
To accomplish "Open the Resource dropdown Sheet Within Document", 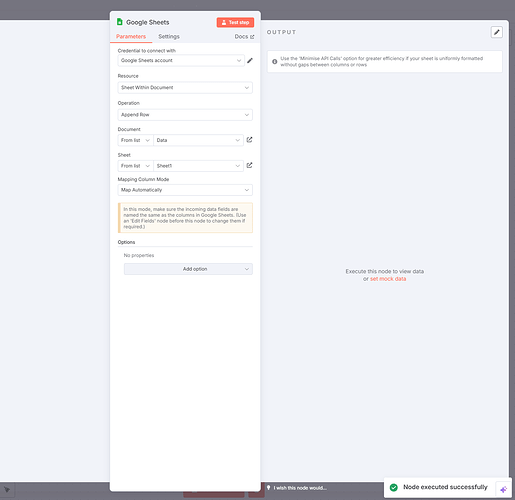I will 185,87.
